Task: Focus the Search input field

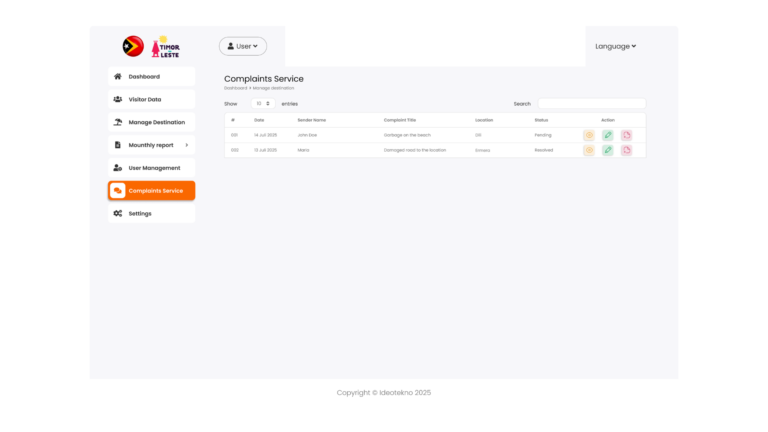Action: tap(592, 103)
